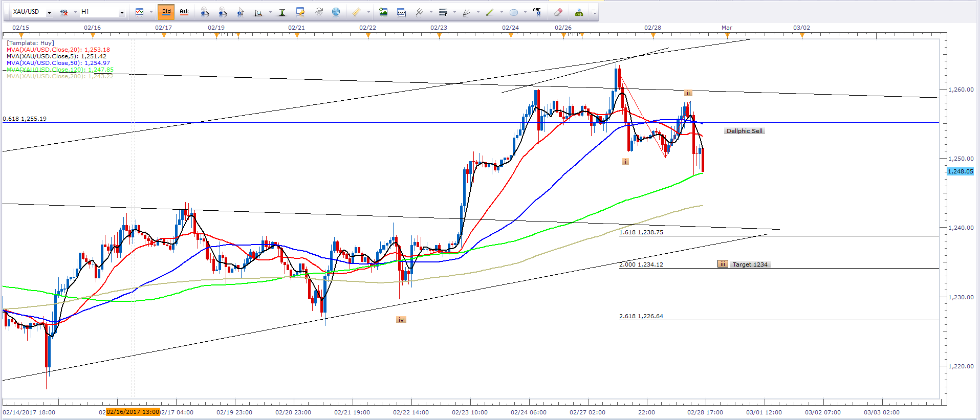This screenshot has height=420, width=980.
Task: Click the Dellphic Sell chart label
Action: click(744, 131)
